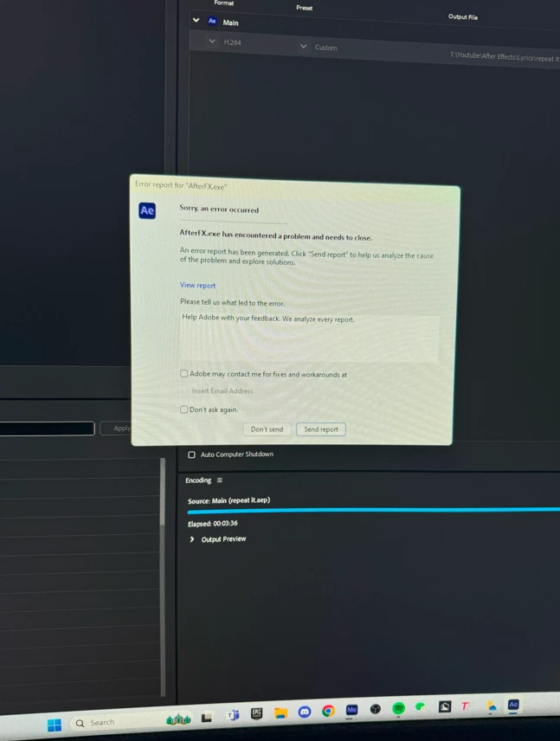The height and width of the screenshot is (741, 560).
Task: Click the Apply button in the left panel
Action: pos(116,428)
